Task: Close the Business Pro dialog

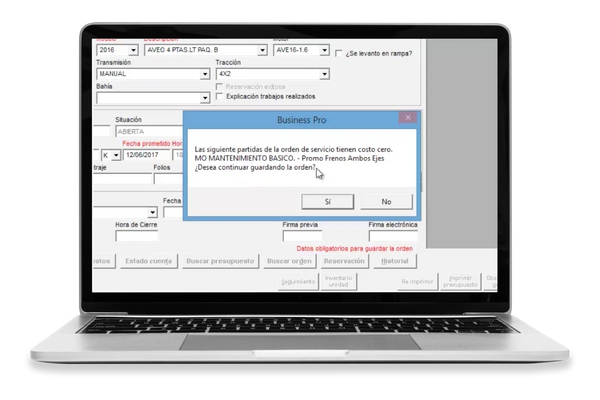Action: (x=408, y=118)
